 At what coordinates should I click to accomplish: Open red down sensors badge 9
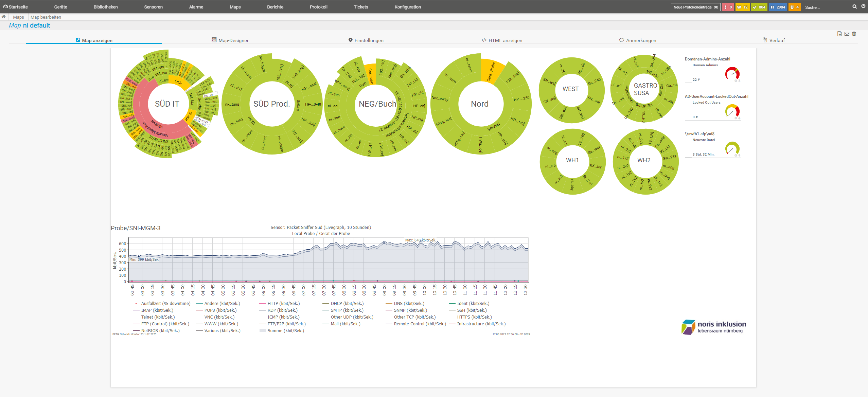[x=728, y=7]
